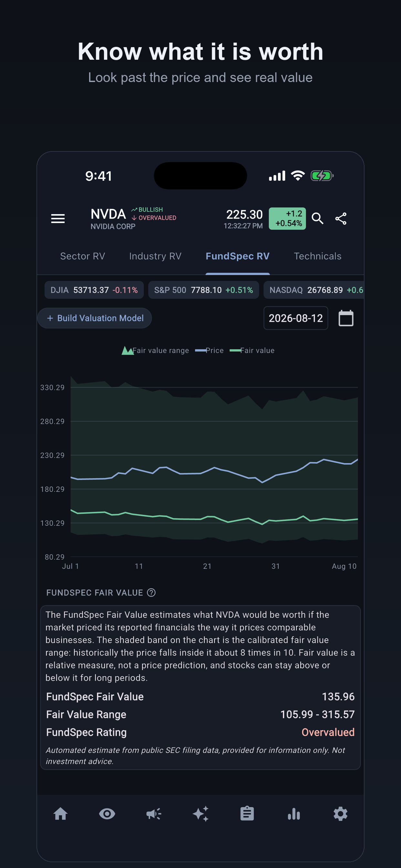Select the FundSpec RV tab
The height and width of the screenshot is (868, 401).
(x=238, y=256)
